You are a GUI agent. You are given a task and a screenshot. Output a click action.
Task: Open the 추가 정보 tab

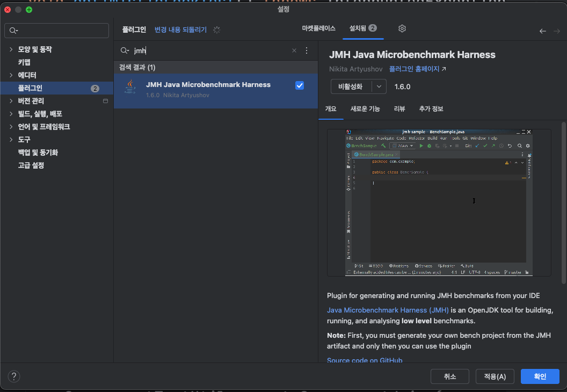(431, 109)
